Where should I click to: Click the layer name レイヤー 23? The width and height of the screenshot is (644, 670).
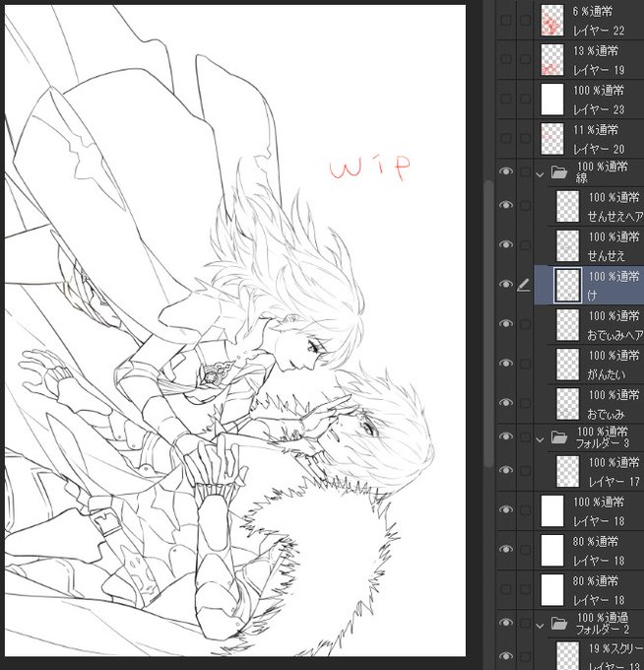coord(599,109)
